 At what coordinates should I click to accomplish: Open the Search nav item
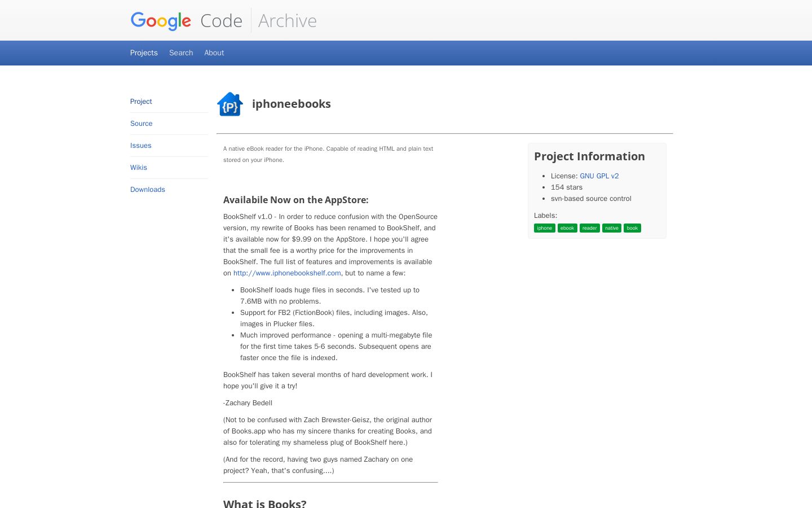(x=181, y=52)
